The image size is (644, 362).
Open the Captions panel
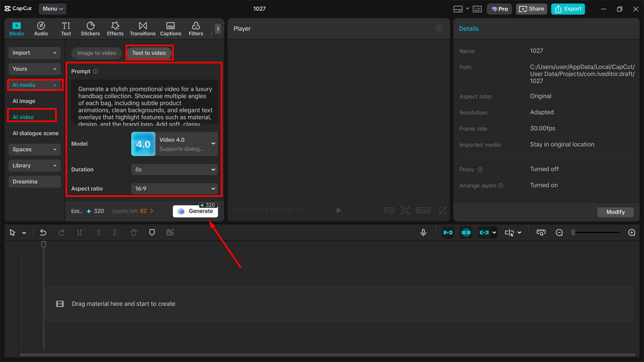click(170, 29)
